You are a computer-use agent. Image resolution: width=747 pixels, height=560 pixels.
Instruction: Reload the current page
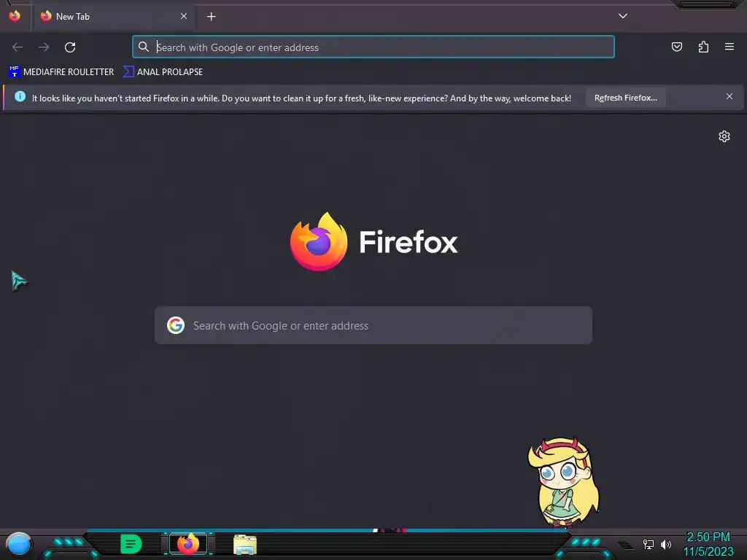point(70,47)
